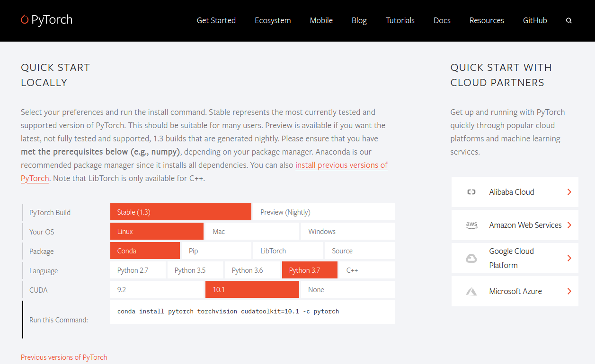Choose Linux as your OS

[x=157, y=231]
